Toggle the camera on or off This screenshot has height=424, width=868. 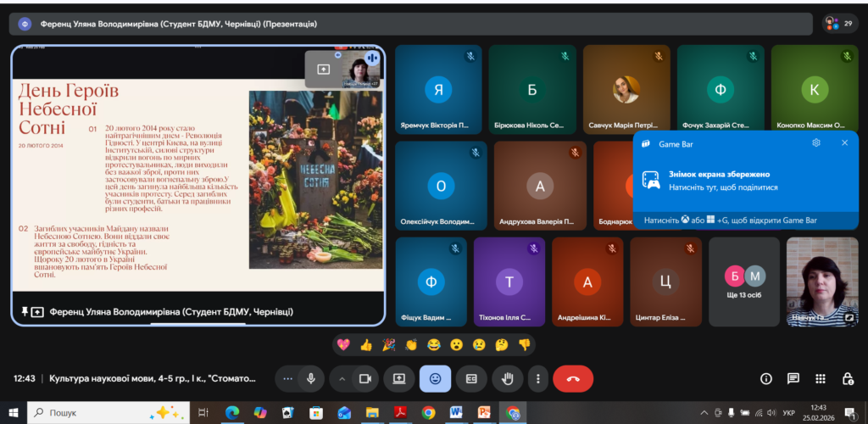[x=366, y=378]
